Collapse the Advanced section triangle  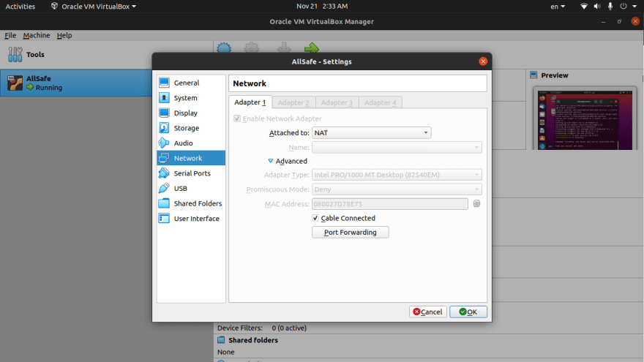pyautogui.click(x=270, y=161)
